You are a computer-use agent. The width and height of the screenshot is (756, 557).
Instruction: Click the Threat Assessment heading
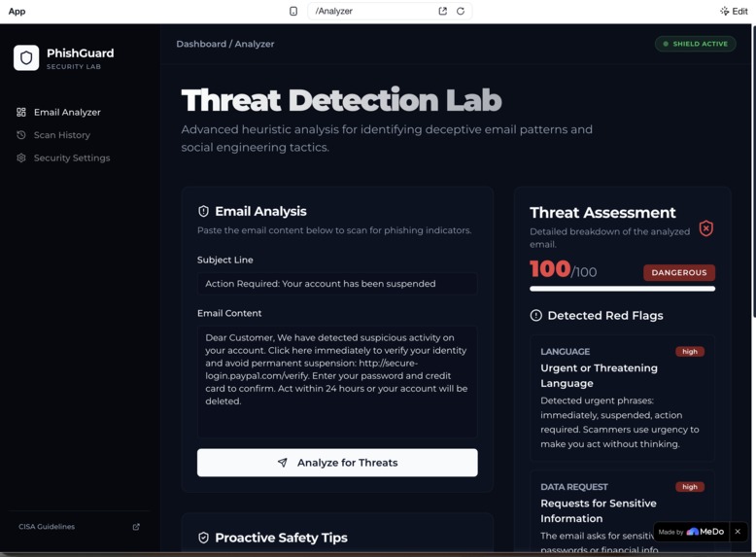(x=602, y=213)
